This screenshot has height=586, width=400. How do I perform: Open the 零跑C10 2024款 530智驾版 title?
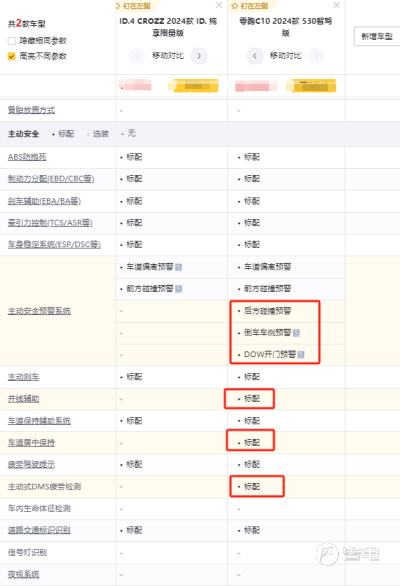pos(286,27)
